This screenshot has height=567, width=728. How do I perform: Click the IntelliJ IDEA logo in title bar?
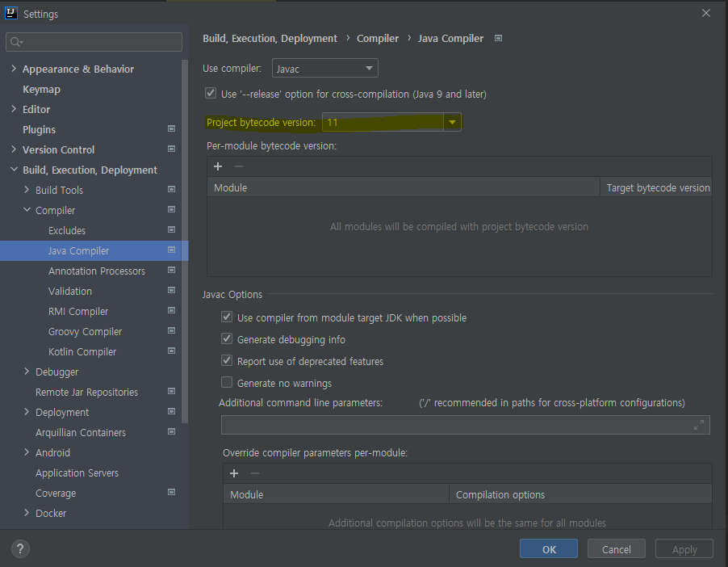pos(11,13)
